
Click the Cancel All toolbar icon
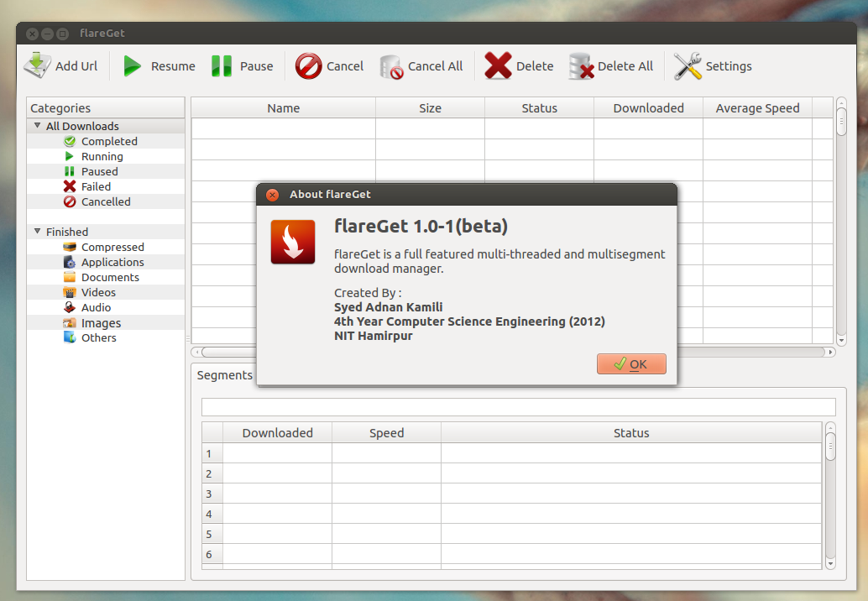(390, 65)
